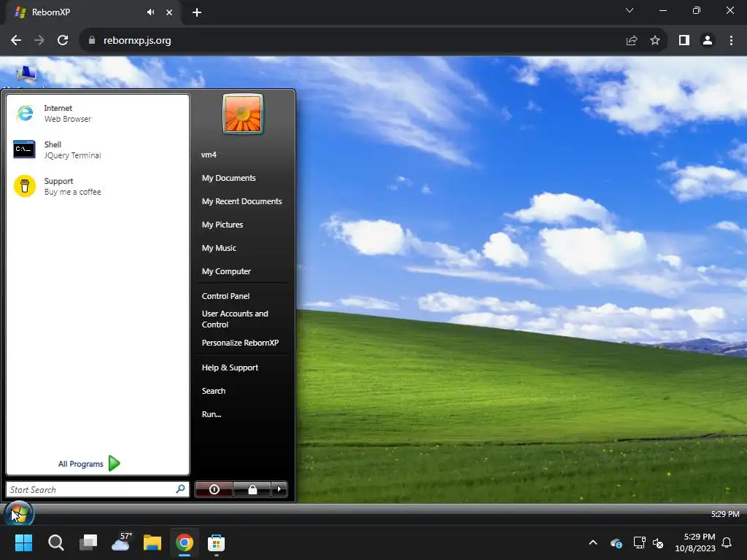Reload the page
This screenshot has height=560, width=747.
coord(63,41)
